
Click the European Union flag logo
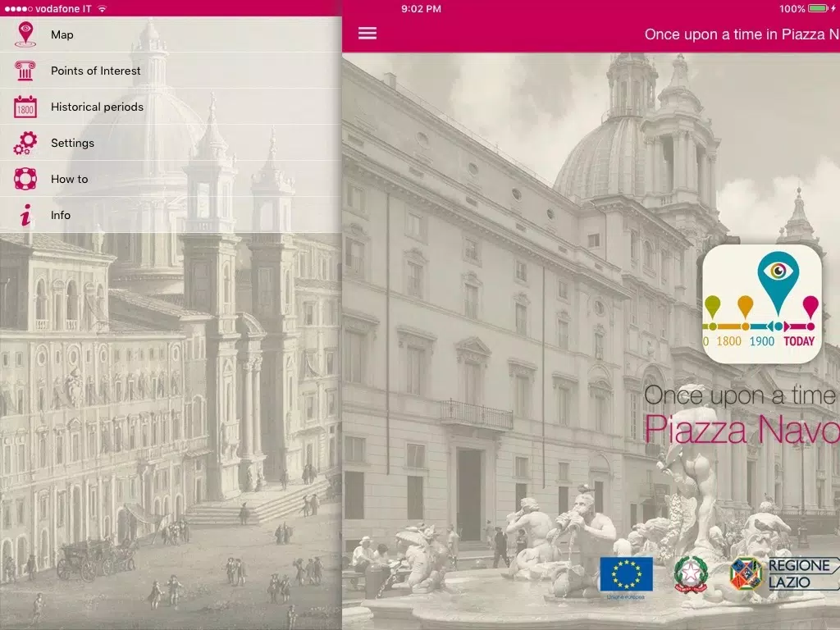click(626, 574)
